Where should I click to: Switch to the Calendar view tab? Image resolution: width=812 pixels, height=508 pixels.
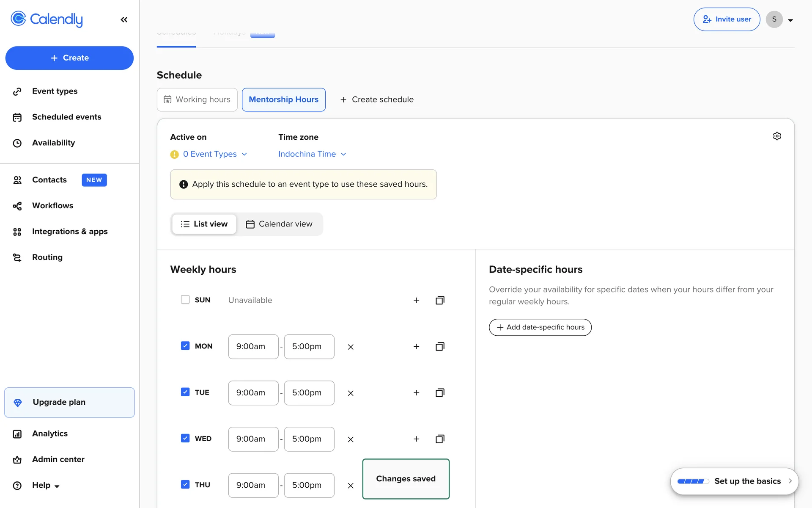tap(279, 224)
